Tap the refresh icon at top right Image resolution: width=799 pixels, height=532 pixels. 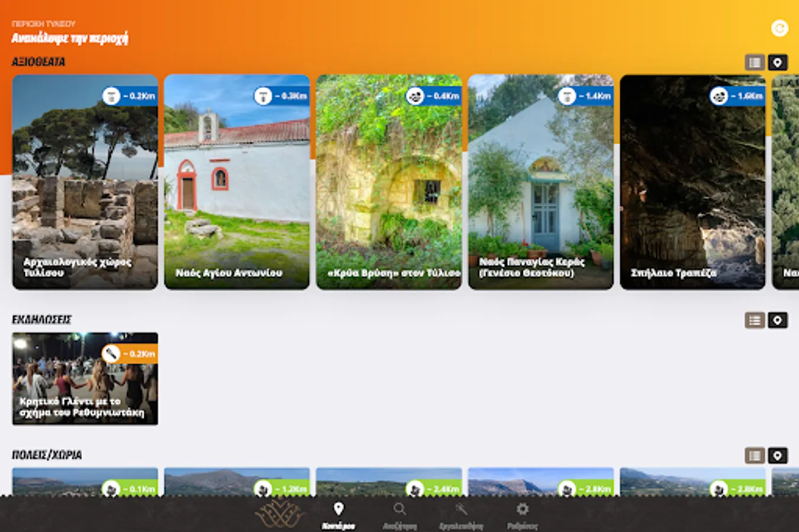pyautogui.click(x=779, y=28)
